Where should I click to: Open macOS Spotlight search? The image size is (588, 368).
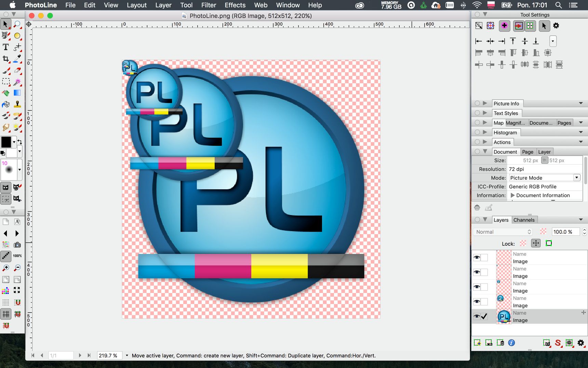coord(559,5)
